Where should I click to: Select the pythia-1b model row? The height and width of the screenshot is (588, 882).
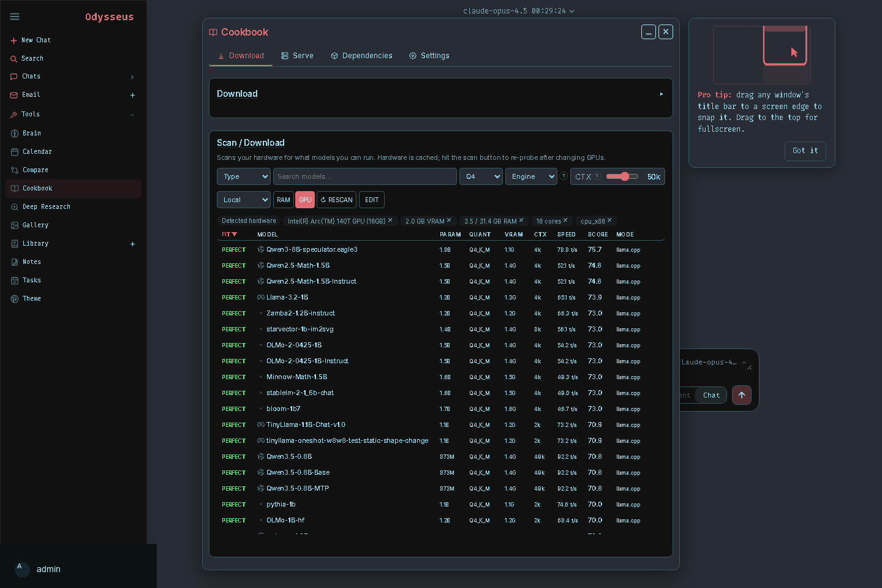[440, 505]
